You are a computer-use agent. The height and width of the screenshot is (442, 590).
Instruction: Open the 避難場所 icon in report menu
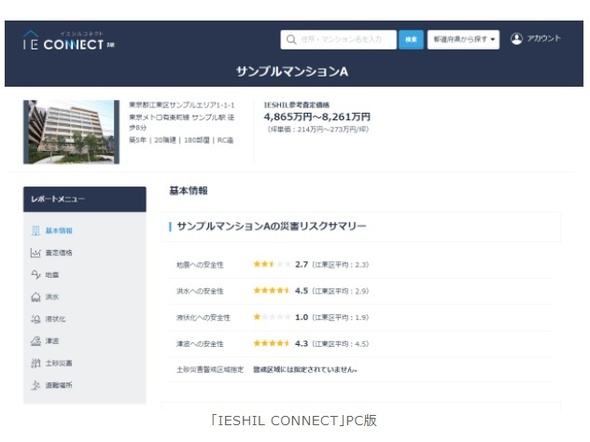pos(36,385)
